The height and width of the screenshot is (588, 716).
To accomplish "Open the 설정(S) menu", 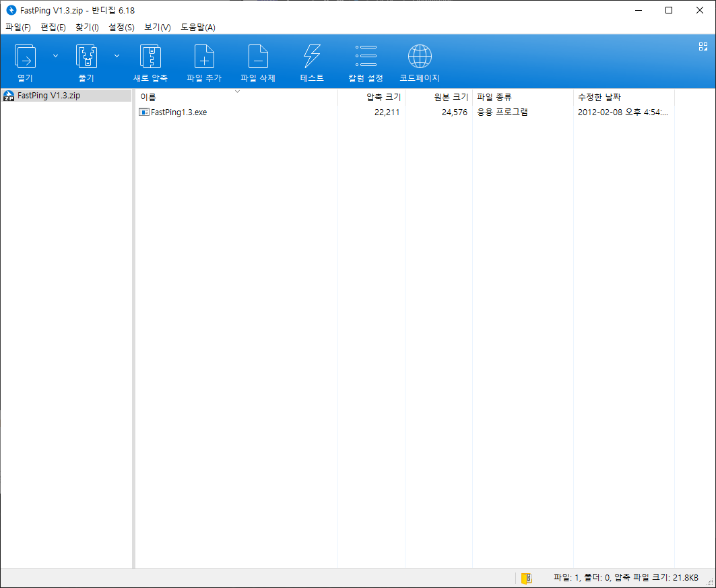I will tap(119, 27).
